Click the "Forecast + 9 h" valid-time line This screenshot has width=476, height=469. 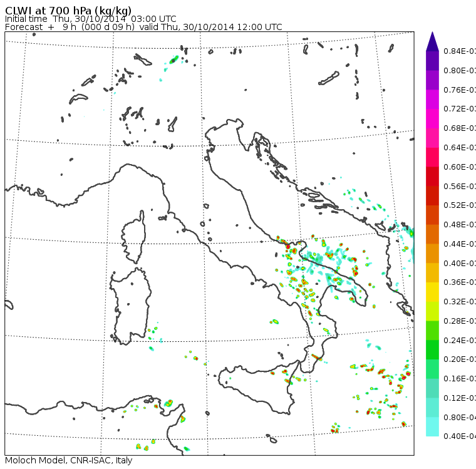pos(143,27)
